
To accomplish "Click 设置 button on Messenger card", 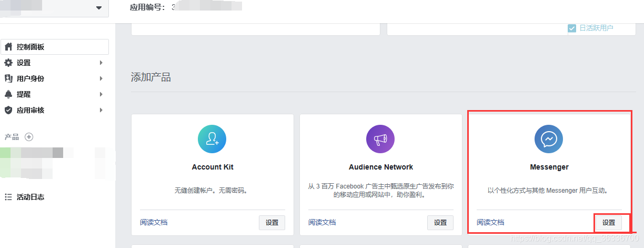I will click(x=609, y=223).
